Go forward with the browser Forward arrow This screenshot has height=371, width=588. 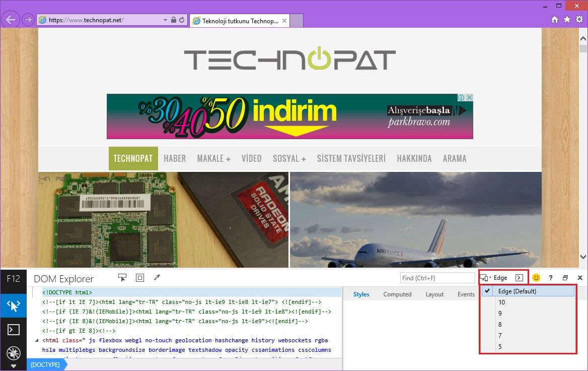28,20
